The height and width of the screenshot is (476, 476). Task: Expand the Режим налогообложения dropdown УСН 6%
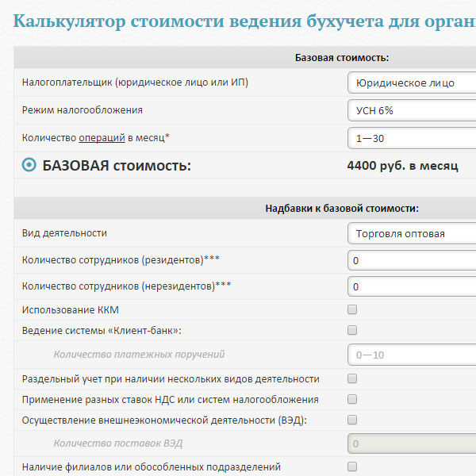pyautogui.click(x=412, y=110)
